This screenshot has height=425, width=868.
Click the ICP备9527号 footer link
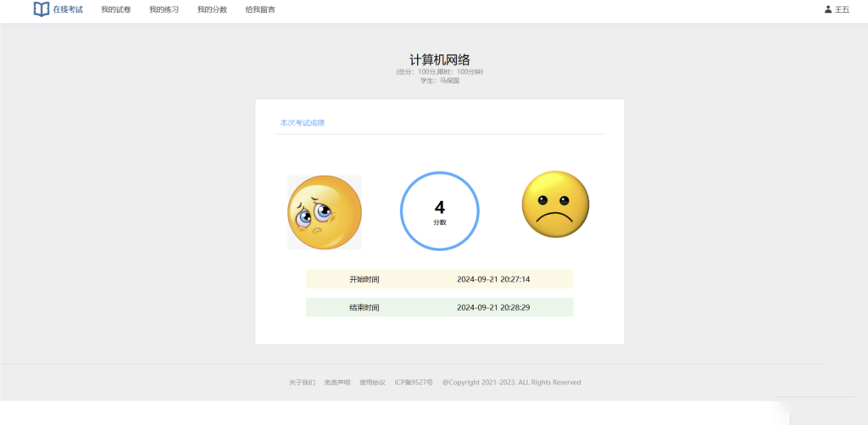(414, 383)
